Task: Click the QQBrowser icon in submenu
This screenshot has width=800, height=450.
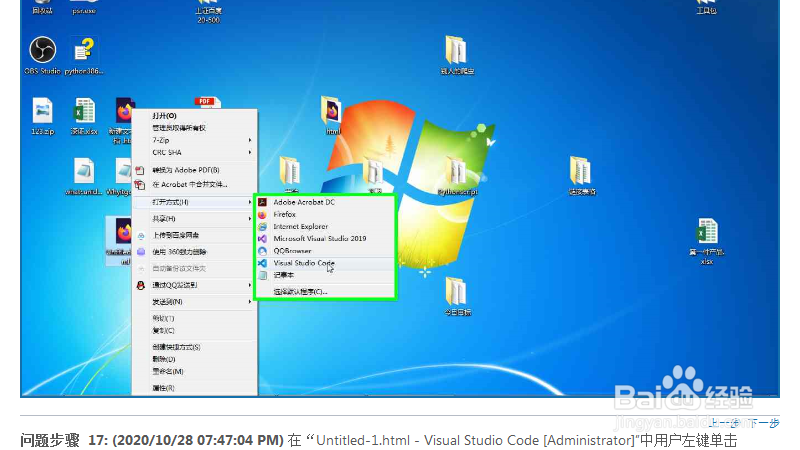Action: point(262,251)
